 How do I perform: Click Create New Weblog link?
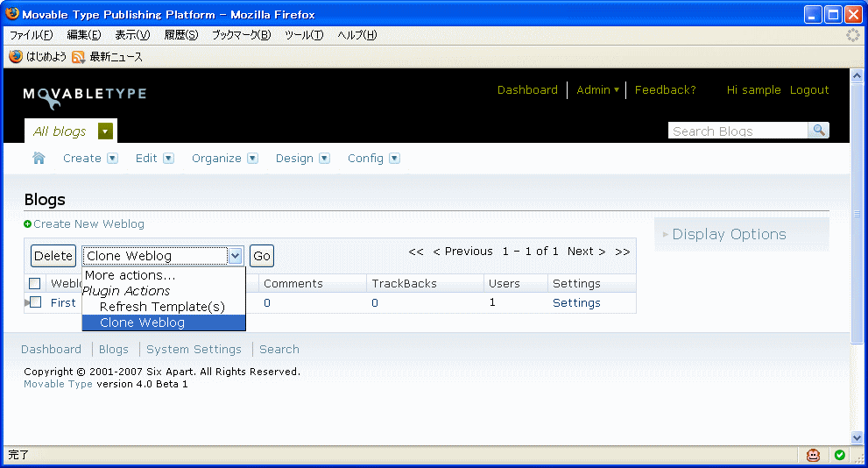pyautogui.click(x=88, y=224)
